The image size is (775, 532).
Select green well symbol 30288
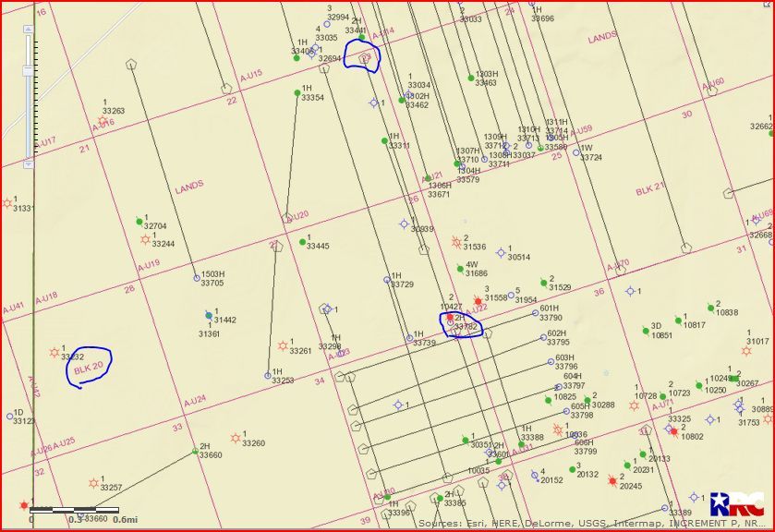tap(587, 401)
